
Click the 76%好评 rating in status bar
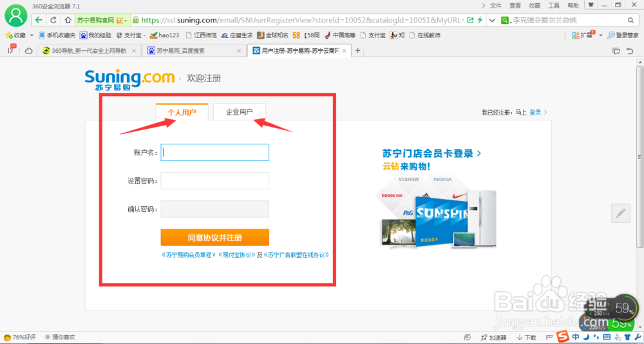(x=19, y=338)
